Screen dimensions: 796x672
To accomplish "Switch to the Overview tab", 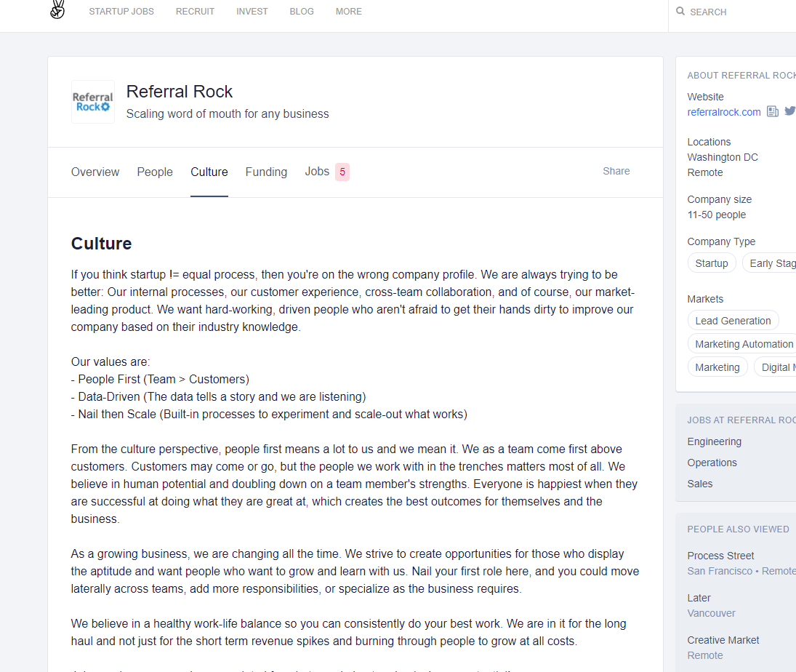I will [95, 172].
